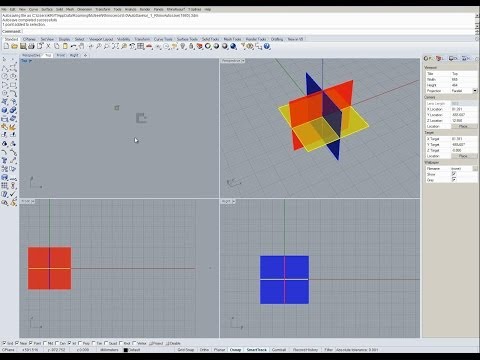Select the Rectangle tool in left sidebar

13,85
